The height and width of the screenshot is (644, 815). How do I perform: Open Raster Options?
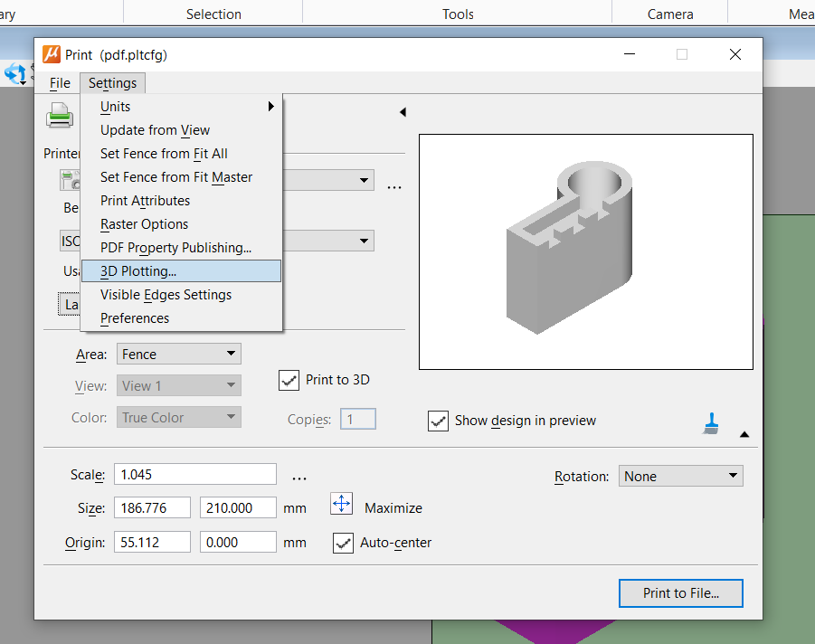point(182,224)
